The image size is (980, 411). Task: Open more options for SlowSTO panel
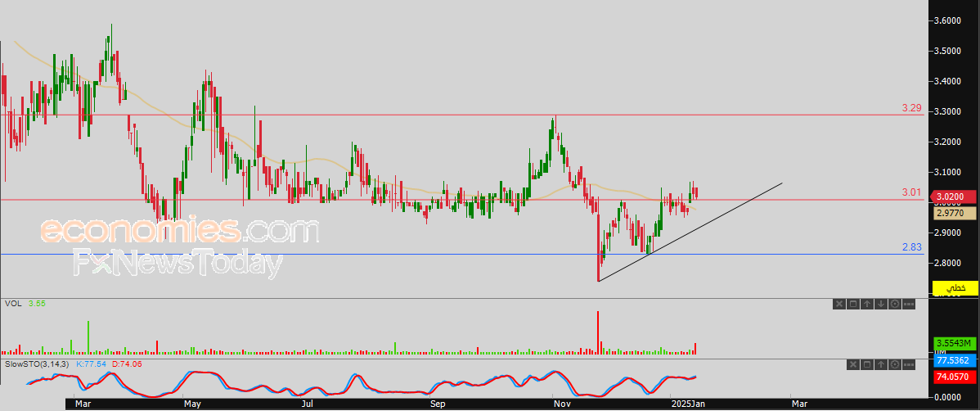909,364
